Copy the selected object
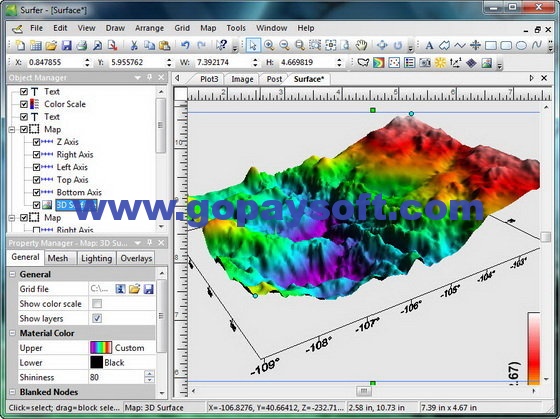 (x=149, y=45)
